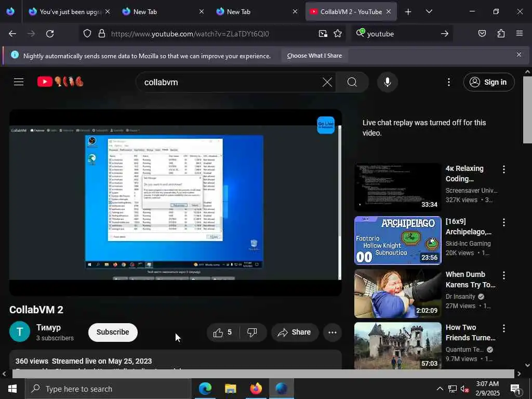Go back to previous page
Screen dimensions: 532x399
pyautogui.click(x=12, y=34)
